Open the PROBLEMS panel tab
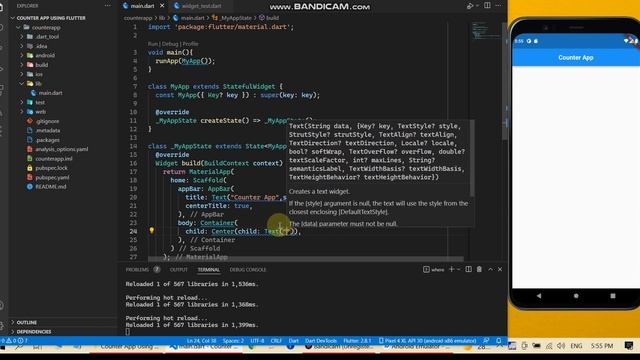 click(137, 270)
